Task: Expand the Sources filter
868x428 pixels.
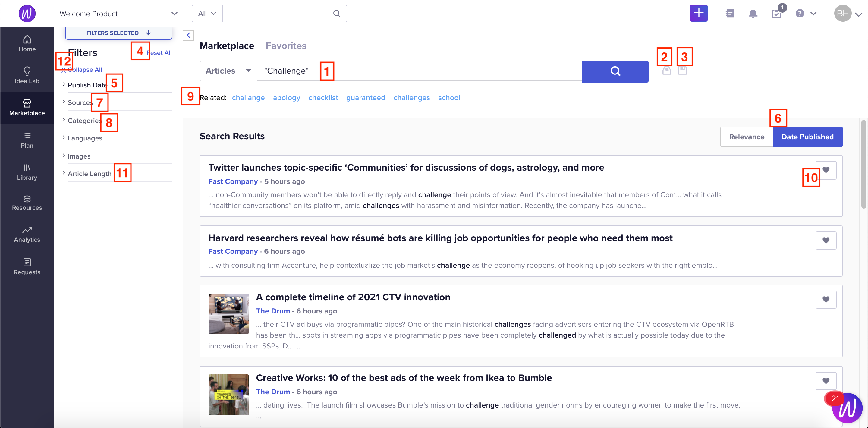Action: tap(80, 102)
